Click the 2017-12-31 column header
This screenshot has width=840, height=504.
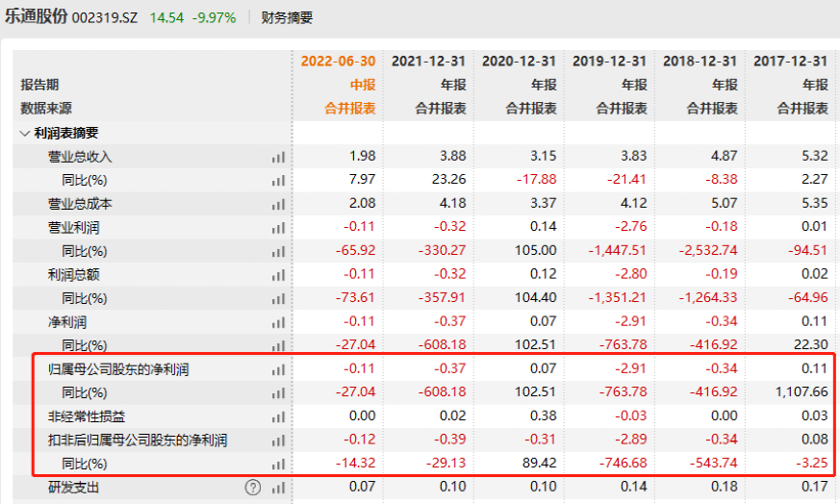[x=790, y=61]
